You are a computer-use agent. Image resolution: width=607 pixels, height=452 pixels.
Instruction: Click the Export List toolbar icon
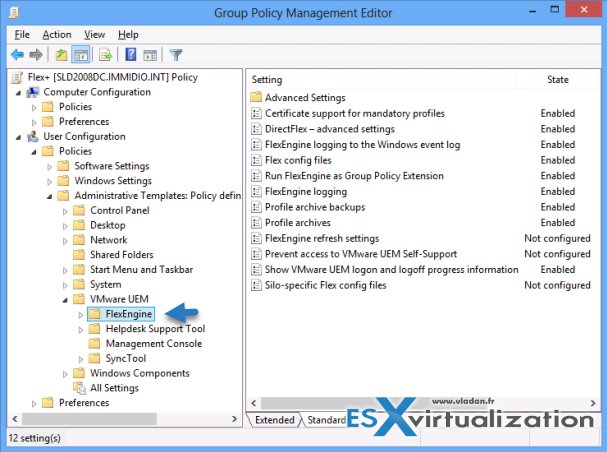coord(105,55)
